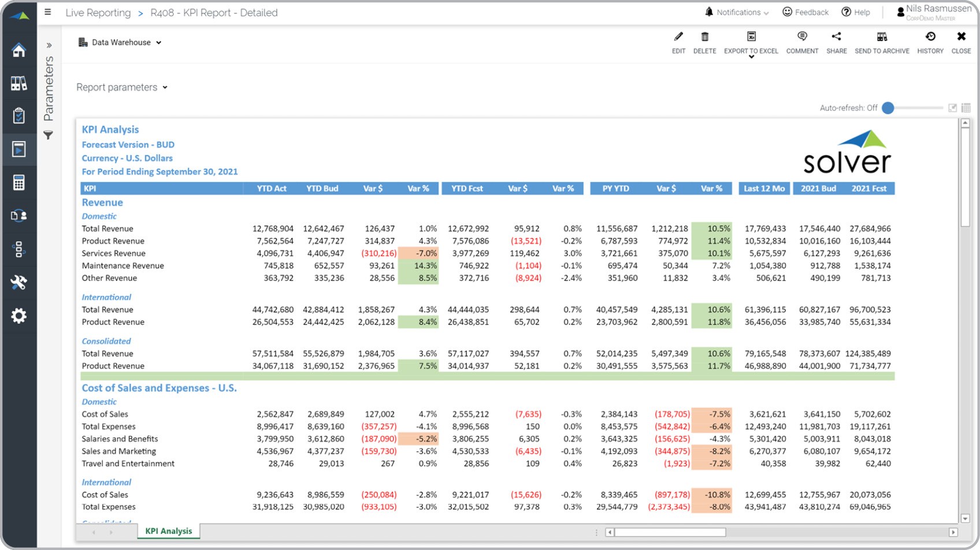Viewport: 980px width, 550px height.
Task: Click the filter funnel icon
Action: tap(49, 135)
